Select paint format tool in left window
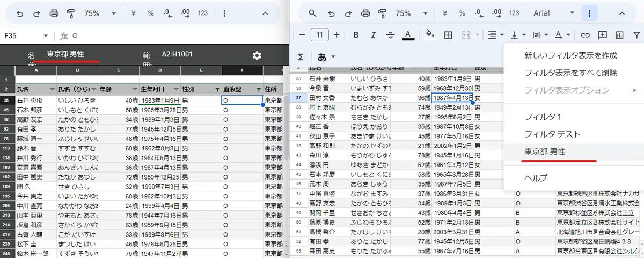 (71, 13)
